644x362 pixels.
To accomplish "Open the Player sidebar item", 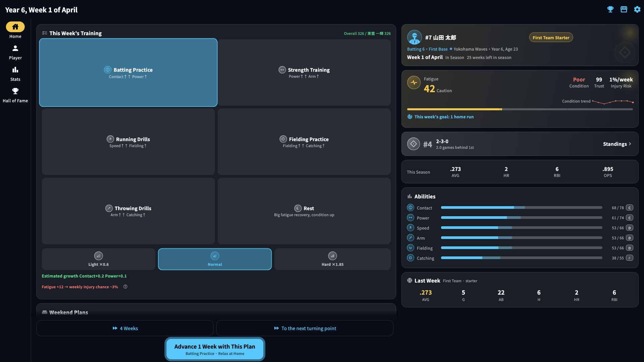I will 15,52.
